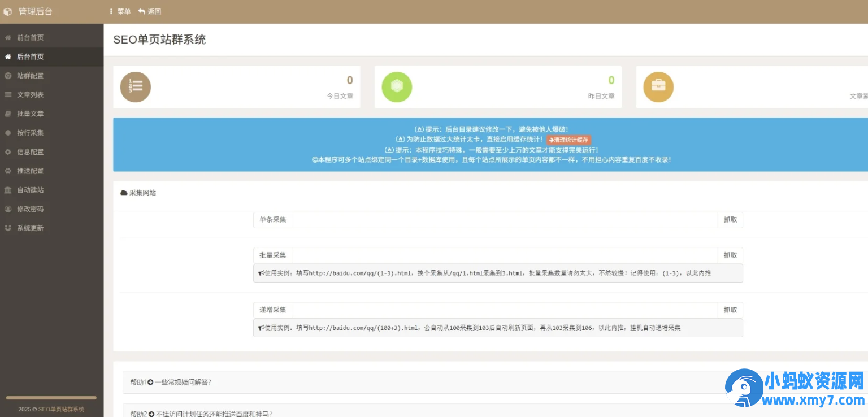This screenshot has height=417, width=868.
Task: Click the megaphone icon in 批量采集 hint
Action: [x=261, y=273]
